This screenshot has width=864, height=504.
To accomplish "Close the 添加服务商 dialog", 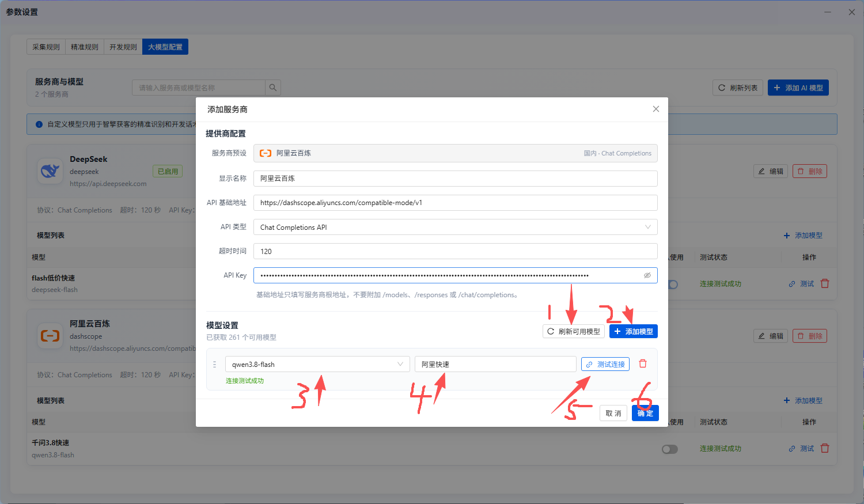I will pyautogui.click(x=655, y=109).
